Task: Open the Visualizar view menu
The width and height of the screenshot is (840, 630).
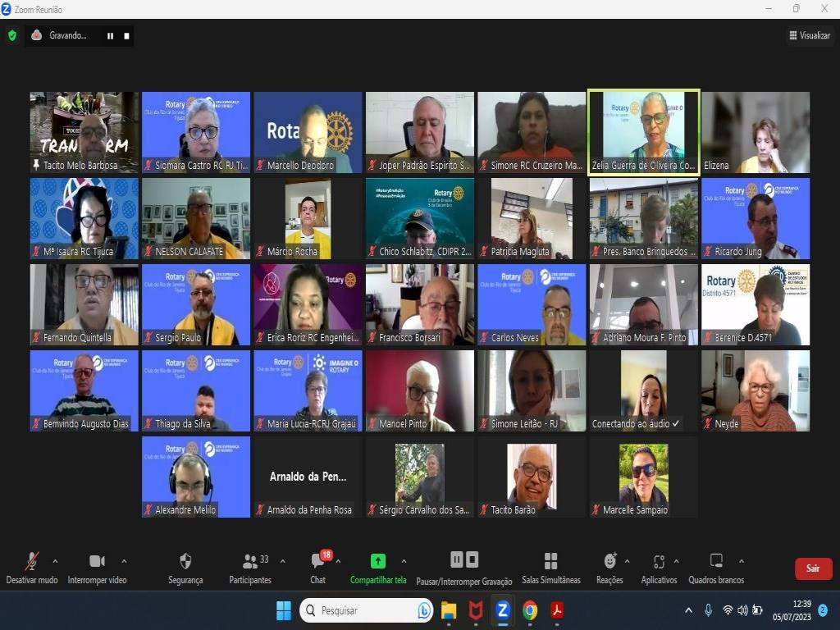Action: [x=810, y=35]
